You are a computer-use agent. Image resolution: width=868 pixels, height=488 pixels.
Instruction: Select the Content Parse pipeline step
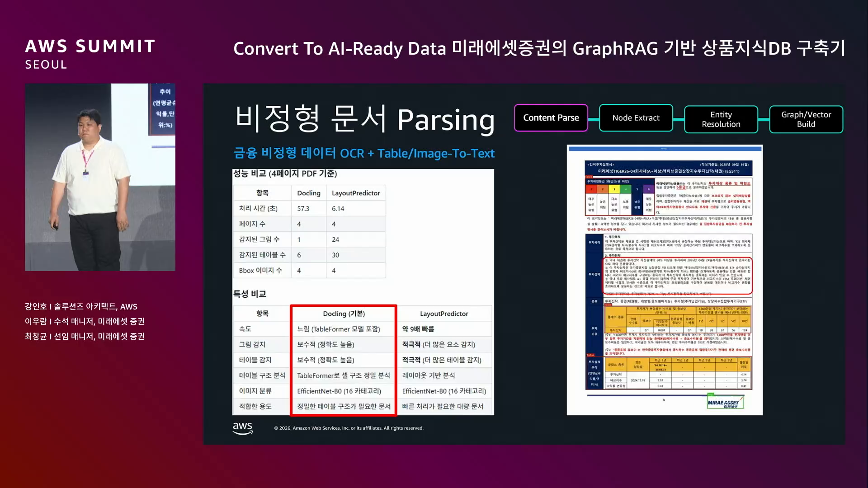pos(551,118)
